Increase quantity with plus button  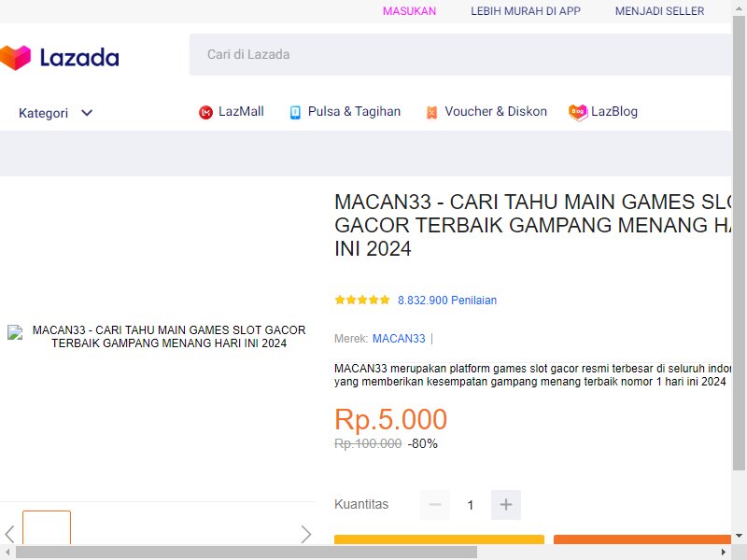[506, 505]
